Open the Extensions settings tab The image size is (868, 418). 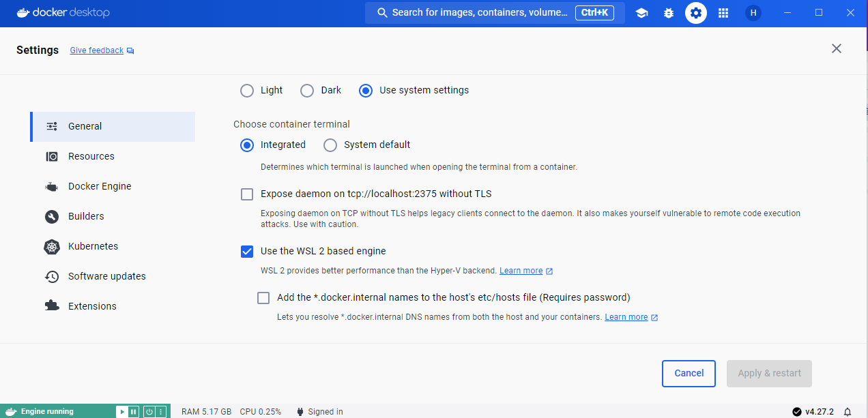[x=113, y=306]
